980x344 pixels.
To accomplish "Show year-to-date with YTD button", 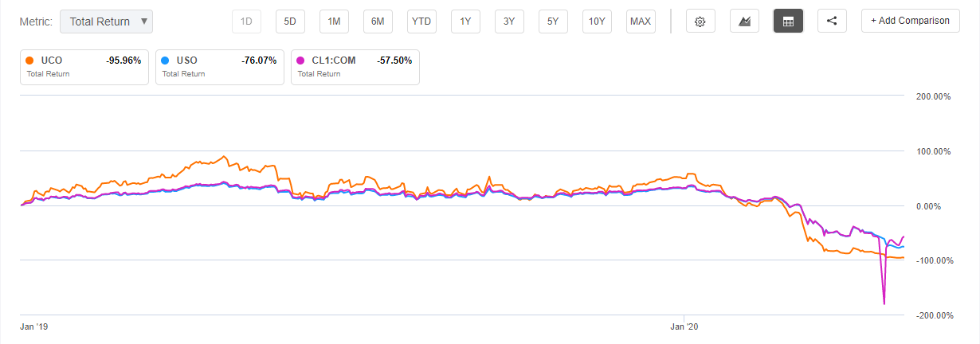I will pyautogui.click(x=421, y=21).
